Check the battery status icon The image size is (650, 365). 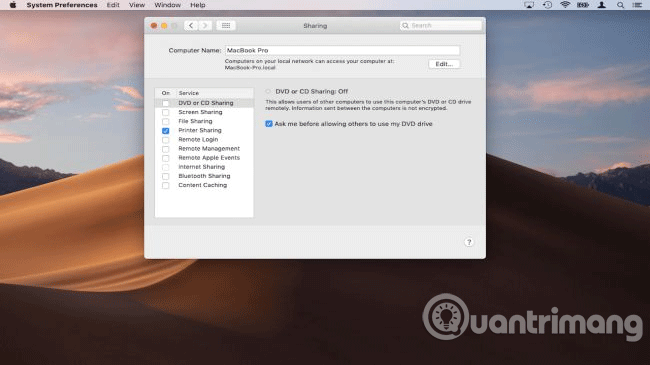583,5
